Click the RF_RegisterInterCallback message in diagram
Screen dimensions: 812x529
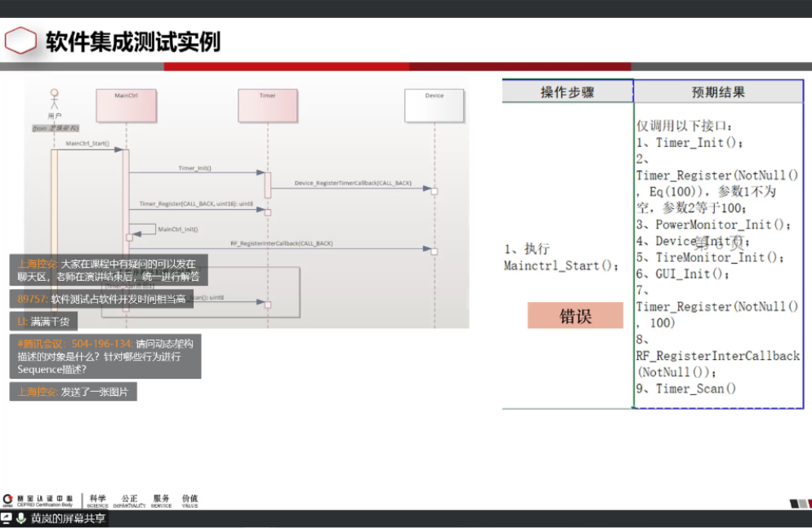pyautogui.click(x=280, y=243)
